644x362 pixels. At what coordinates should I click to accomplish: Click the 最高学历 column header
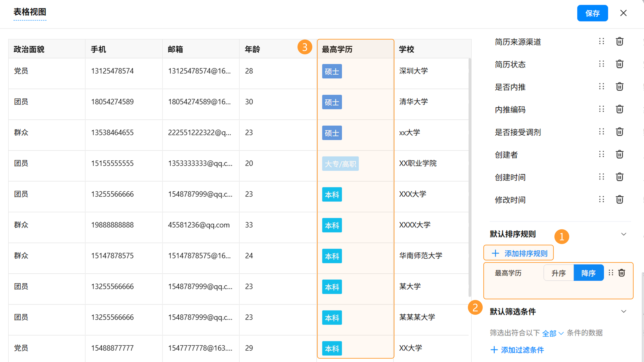tap(337, 49)
